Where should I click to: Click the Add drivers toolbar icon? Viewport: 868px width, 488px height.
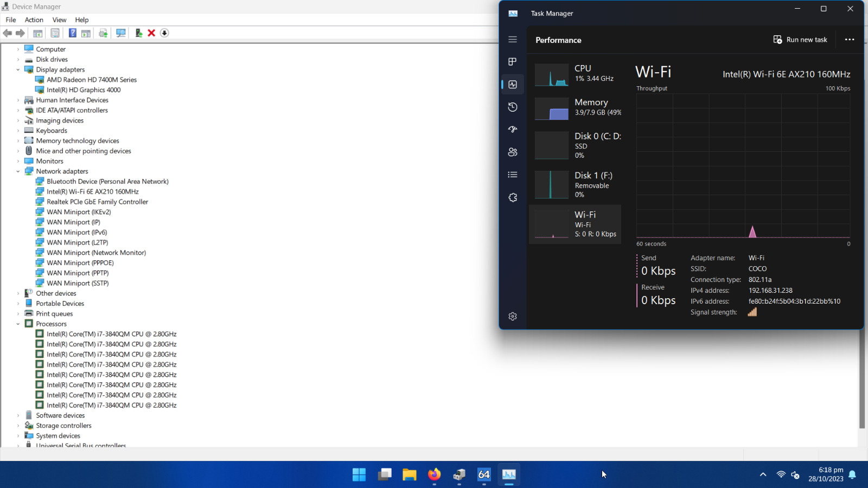coord(138,33)
